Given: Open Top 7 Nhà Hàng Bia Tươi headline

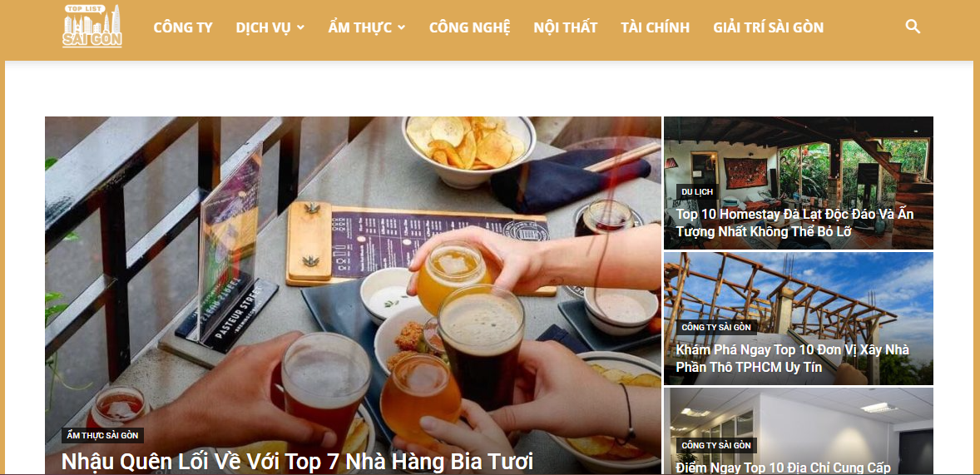Looking at the screenshot, I should (x=297, y=462).
